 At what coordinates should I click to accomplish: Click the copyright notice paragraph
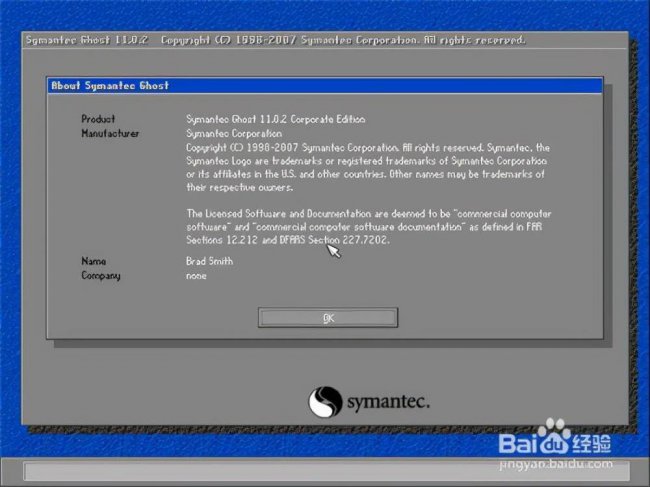click(x=368, y=167)
